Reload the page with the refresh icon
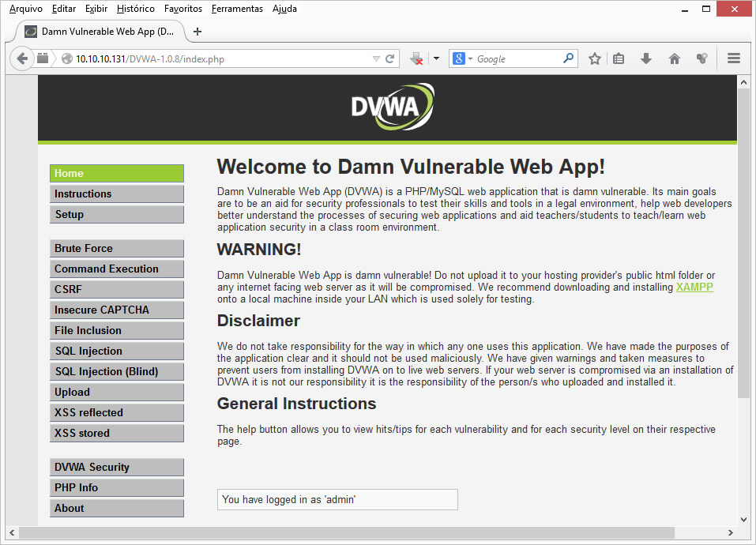The image size is (756, 545). [389, 58]
